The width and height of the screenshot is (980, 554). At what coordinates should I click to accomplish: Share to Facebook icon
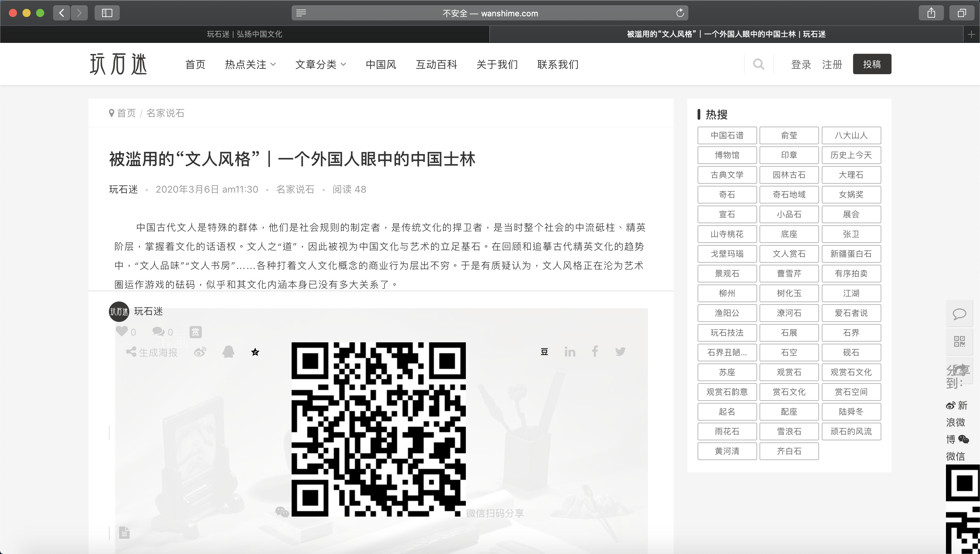tap(595, 351)
